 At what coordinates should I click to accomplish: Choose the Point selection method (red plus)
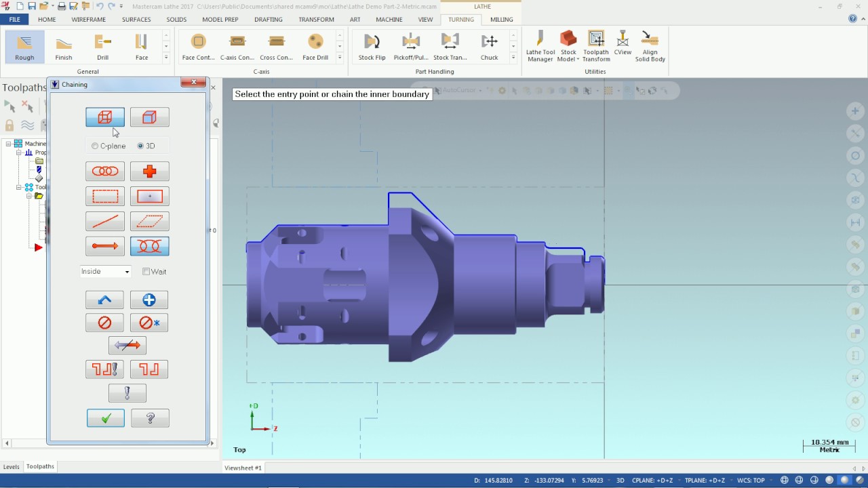[150, 171]
